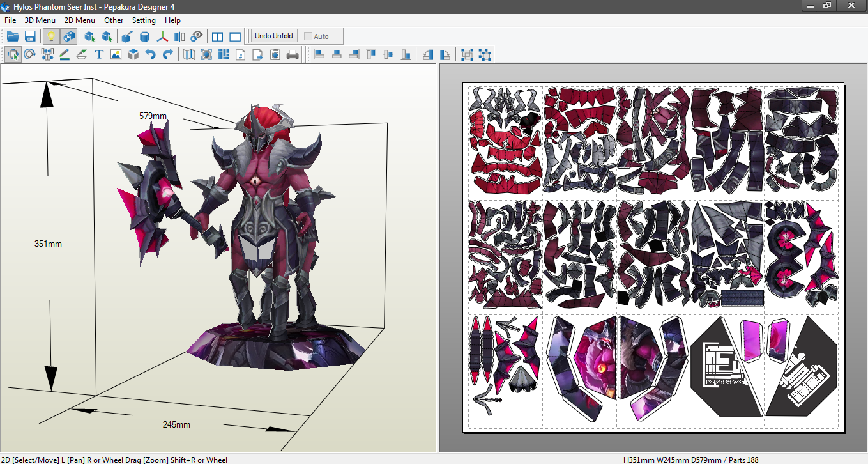
Task: Open a file with the folder icon
Action: click(13, 36)
